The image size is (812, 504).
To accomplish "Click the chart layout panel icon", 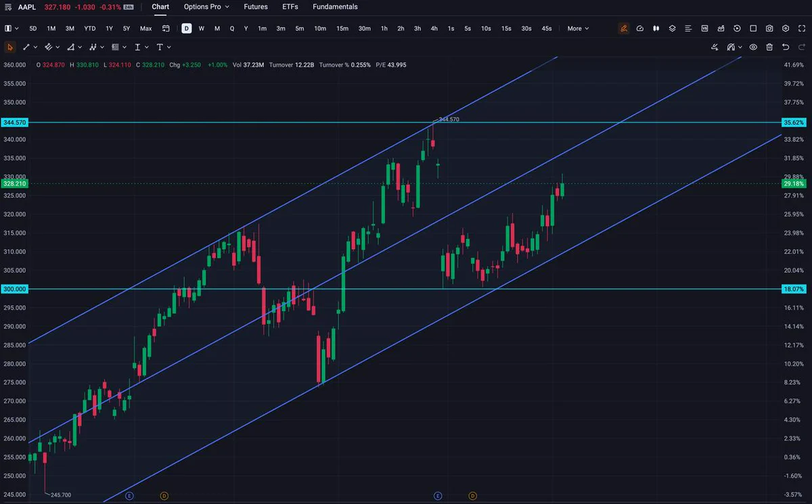I will click(x=7, y=28).
